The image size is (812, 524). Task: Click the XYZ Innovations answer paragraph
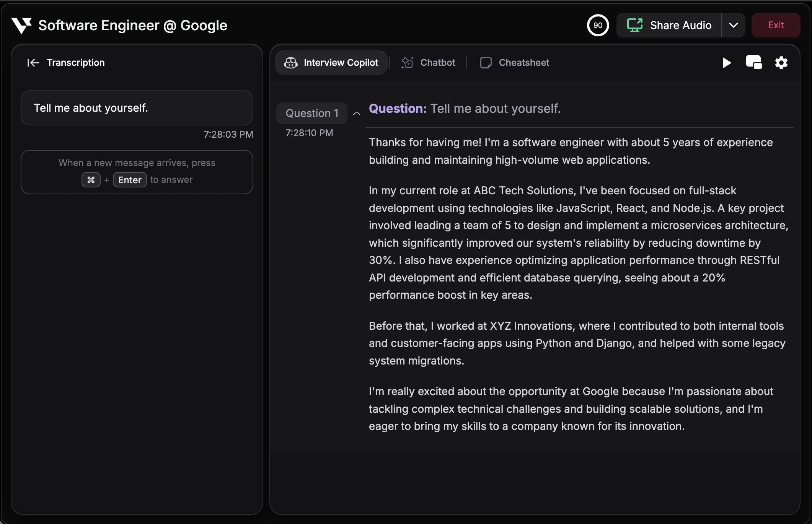pyautogui.click(x=577, y=343)
